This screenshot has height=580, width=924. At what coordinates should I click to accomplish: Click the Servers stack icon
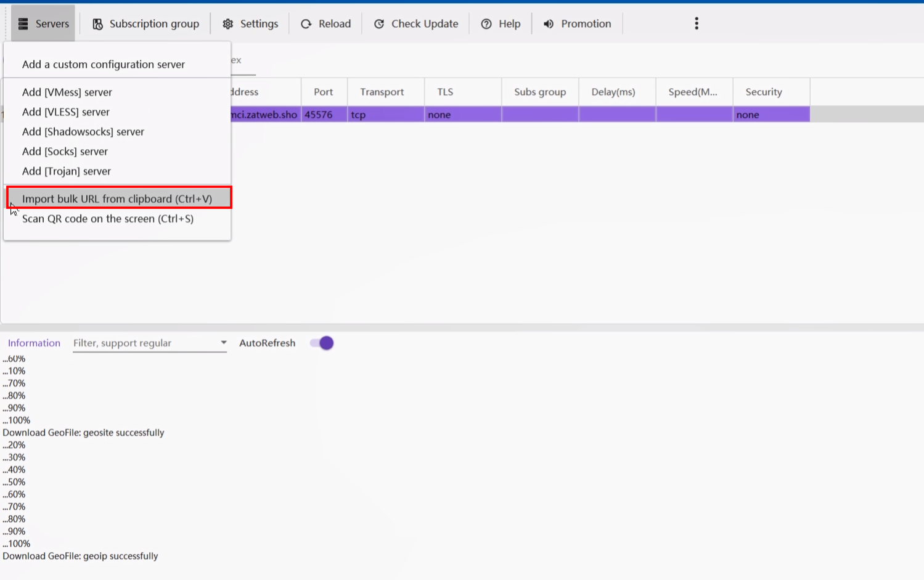pos(23,24)
